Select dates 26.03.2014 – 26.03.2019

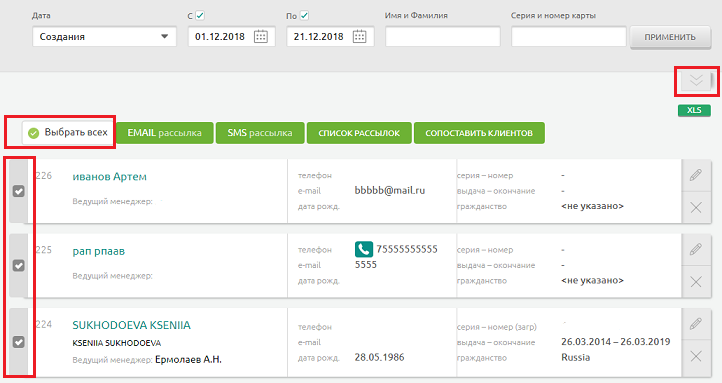tap(616, 342)
